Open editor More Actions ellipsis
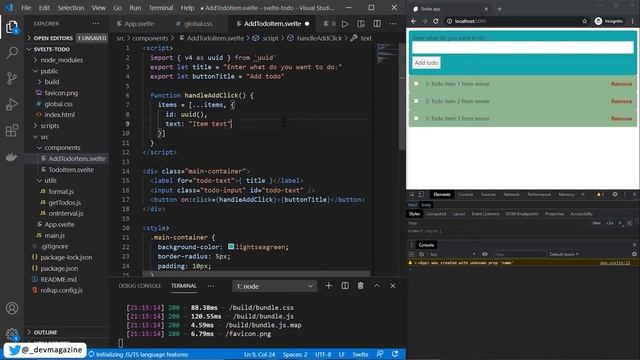The image size is (640, 360). (x=393, y=24)
